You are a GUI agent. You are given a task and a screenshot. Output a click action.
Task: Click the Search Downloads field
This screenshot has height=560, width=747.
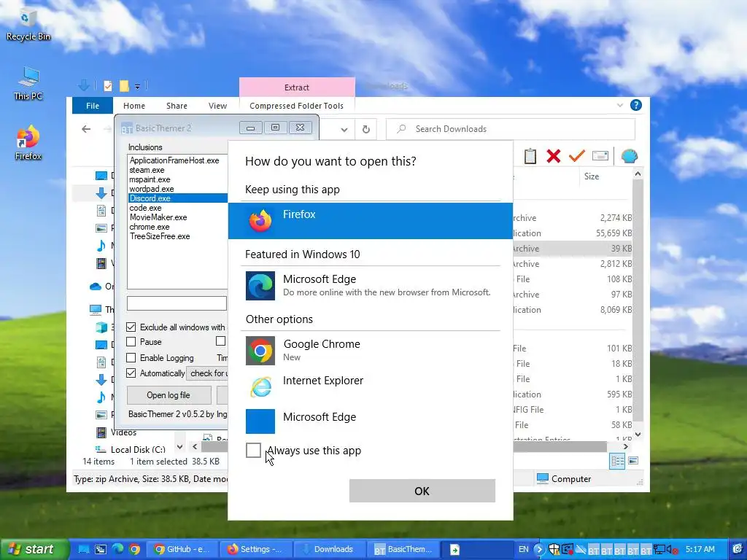pos(510,129)
